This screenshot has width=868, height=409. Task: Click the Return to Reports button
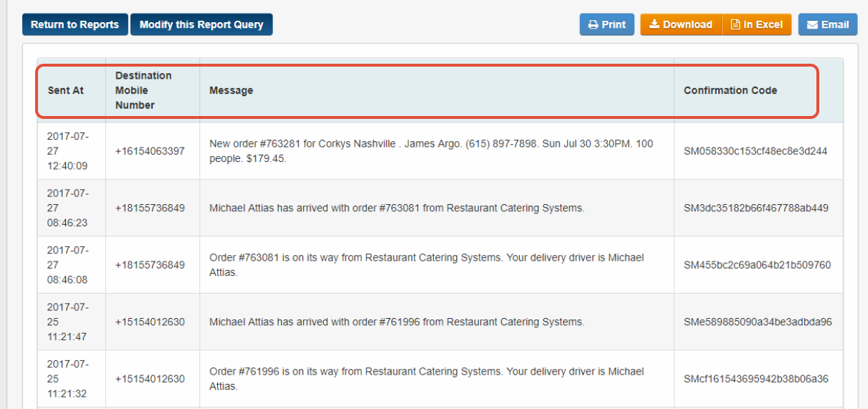75,24
